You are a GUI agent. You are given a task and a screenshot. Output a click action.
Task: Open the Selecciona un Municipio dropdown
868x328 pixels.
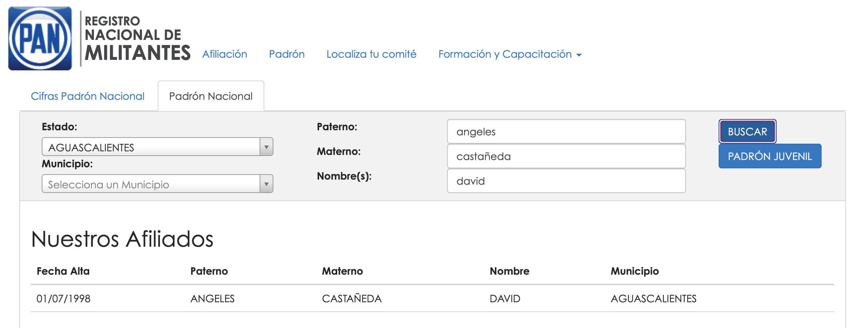point(151,184)
